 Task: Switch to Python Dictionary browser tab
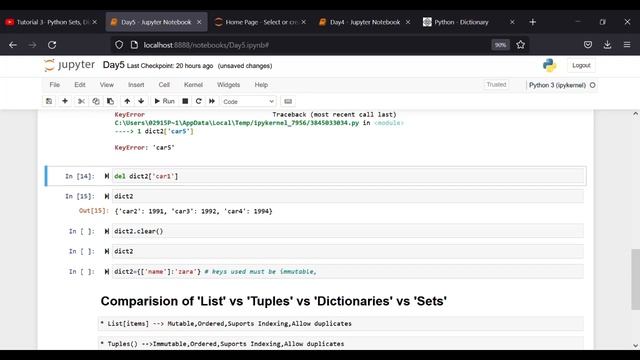pyautogui.click(x=469, y=22)
